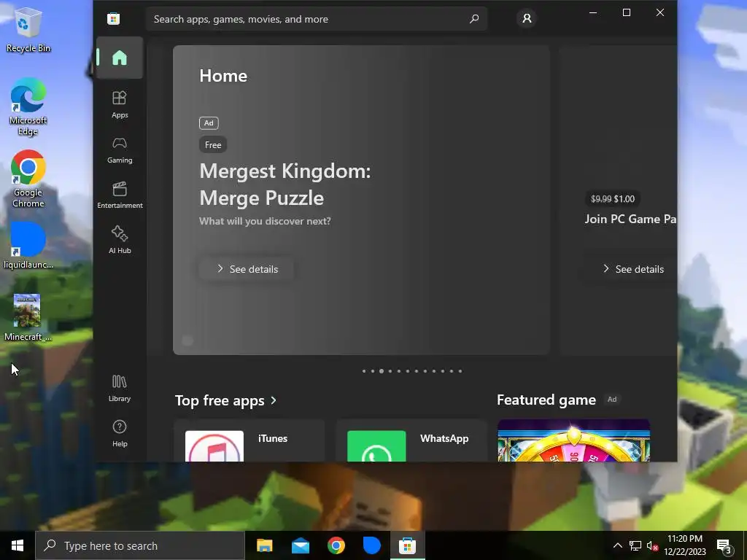Open the Apps section in sidebar

tap(120, 104)
